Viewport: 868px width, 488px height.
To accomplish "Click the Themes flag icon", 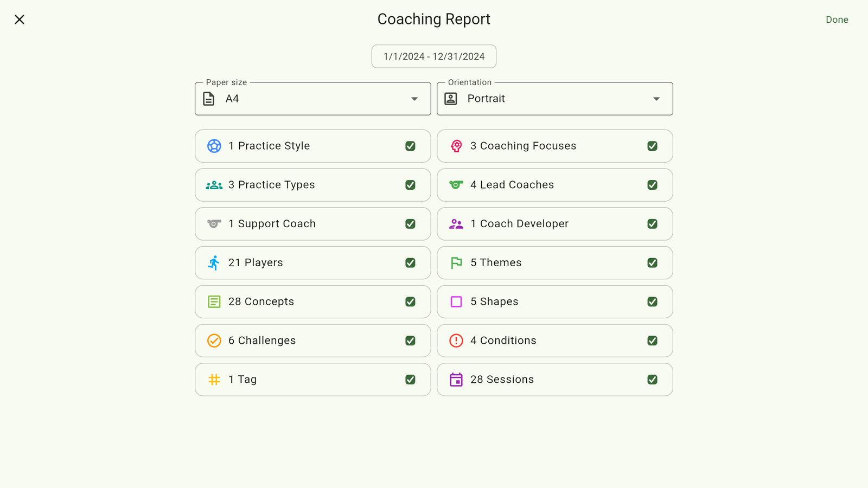I will pyautogui.click(x=456, y=263).
